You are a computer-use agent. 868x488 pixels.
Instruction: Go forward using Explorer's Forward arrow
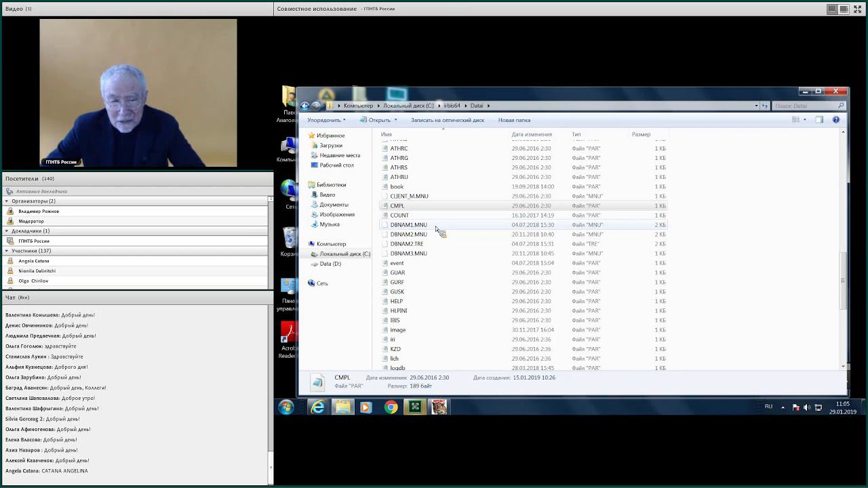pos(316,106)
